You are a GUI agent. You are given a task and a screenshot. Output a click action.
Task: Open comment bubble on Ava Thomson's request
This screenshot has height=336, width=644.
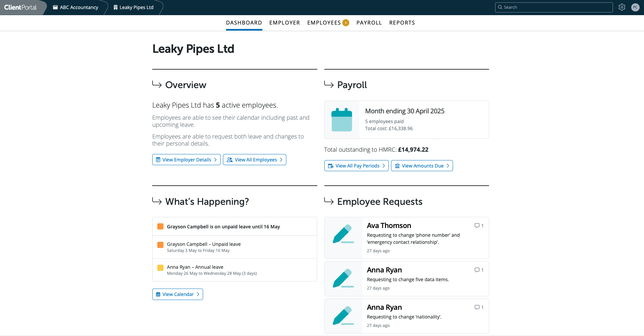(x=477, y=226)
